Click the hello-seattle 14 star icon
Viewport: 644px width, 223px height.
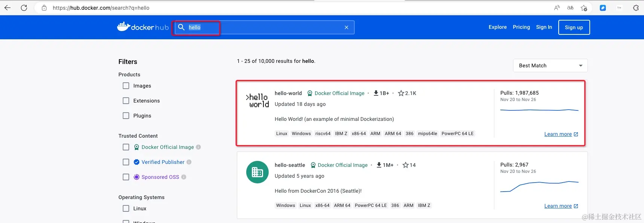coord(405,165)
